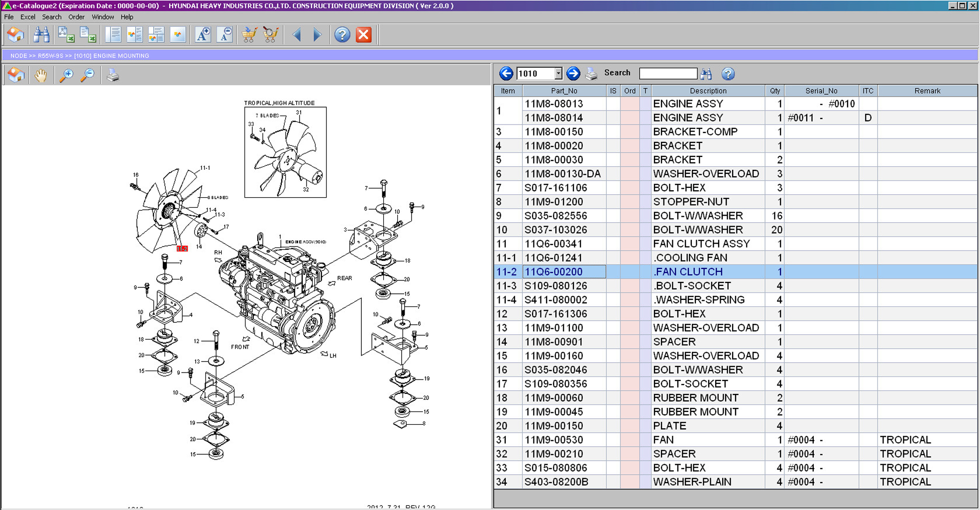This screenshot has height=510, width=980.
Task: Click the view cart icon with the magnifier
Action: coord(270,35)
